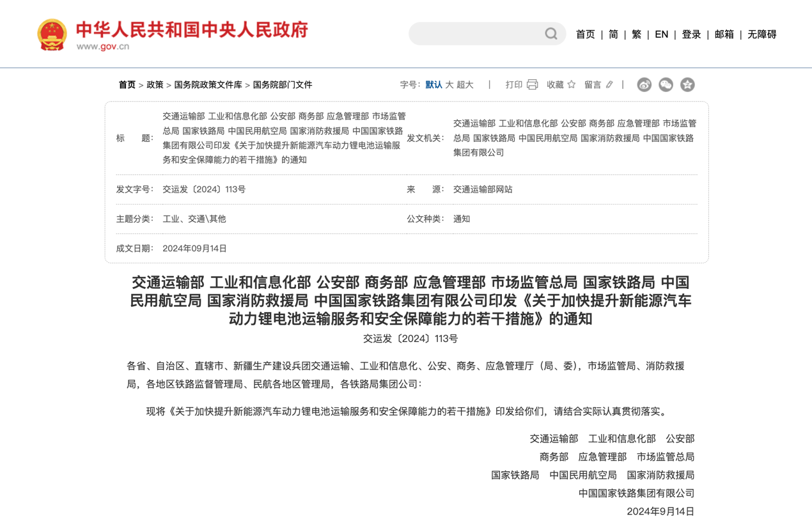Switch to traditional Chinese 繁
Screen dimensions: 812x521
coord(636,35)
